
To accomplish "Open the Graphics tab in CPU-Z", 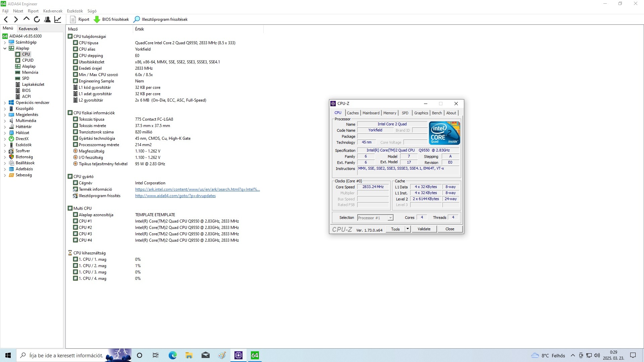I will (421, 113).
